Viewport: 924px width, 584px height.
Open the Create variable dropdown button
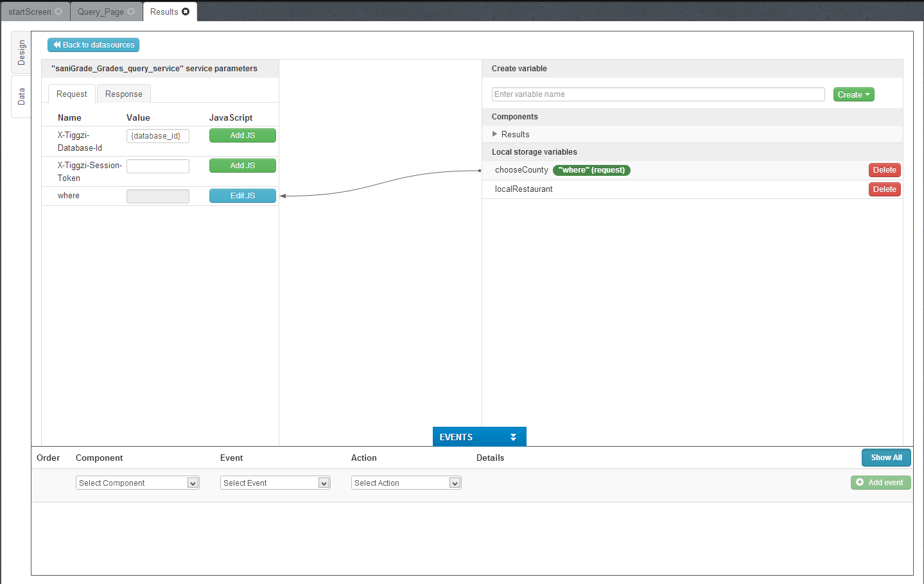point(853,94)
